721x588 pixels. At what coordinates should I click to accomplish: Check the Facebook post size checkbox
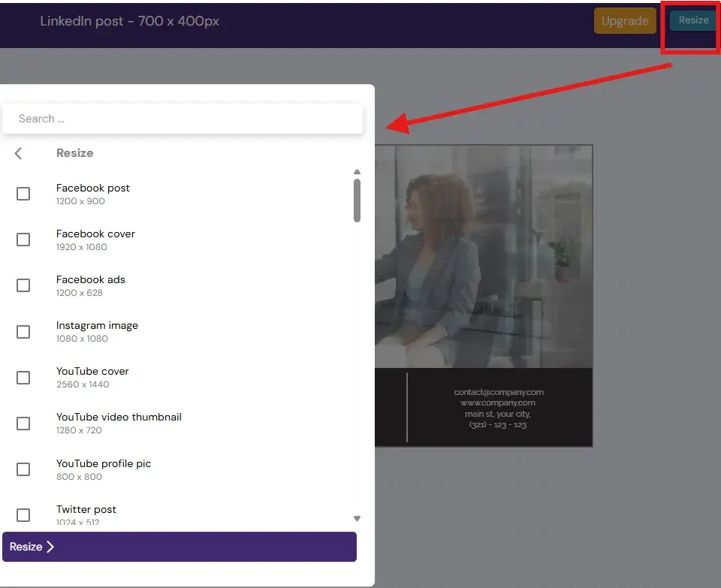coord(23,194)
